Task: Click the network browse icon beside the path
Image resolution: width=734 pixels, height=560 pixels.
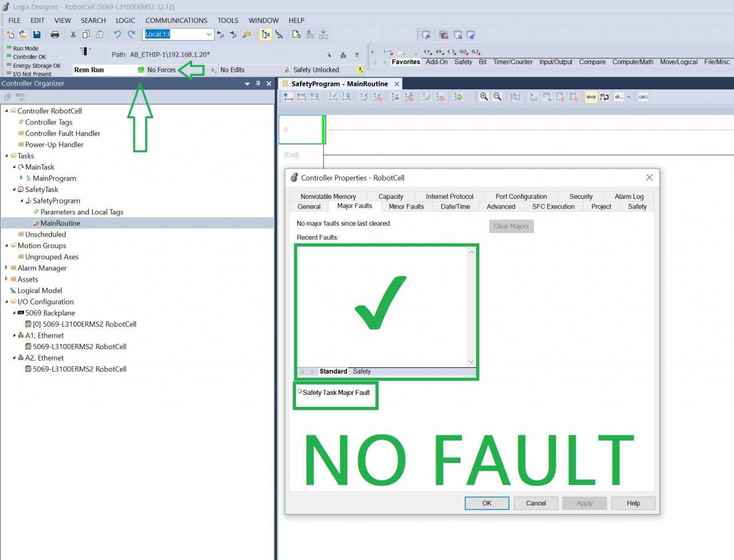Action: tap(343, 55)
